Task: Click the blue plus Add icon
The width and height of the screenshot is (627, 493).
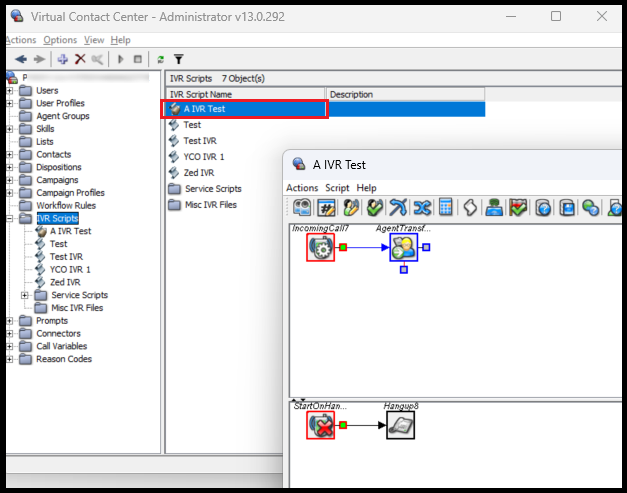Action: (x=62, y=59)
